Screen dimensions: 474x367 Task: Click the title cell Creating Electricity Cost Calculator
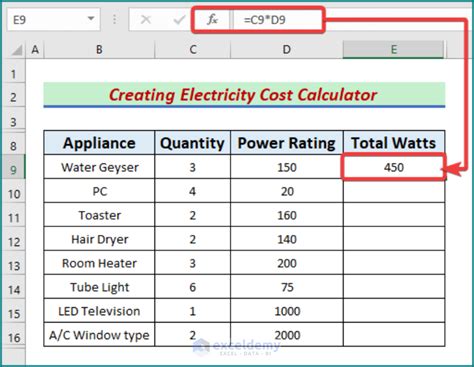pyautogui.click(x=244, y=95)
